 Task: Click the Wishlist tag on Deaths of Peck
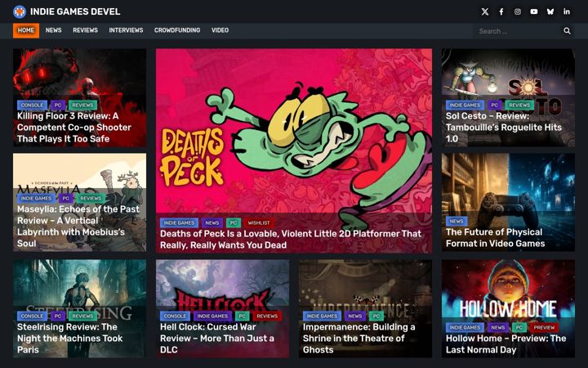point(259,222)
